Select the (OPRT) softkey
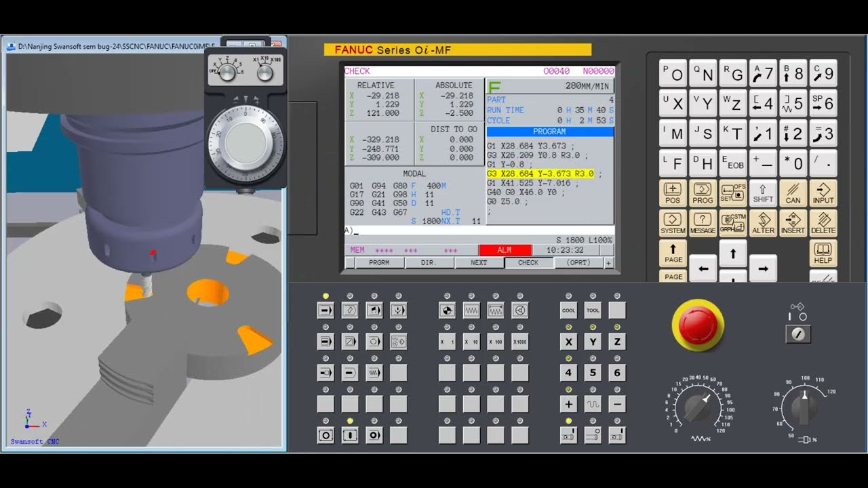The height and width of the screenshot is (488, 868). [x=578, y=263]
